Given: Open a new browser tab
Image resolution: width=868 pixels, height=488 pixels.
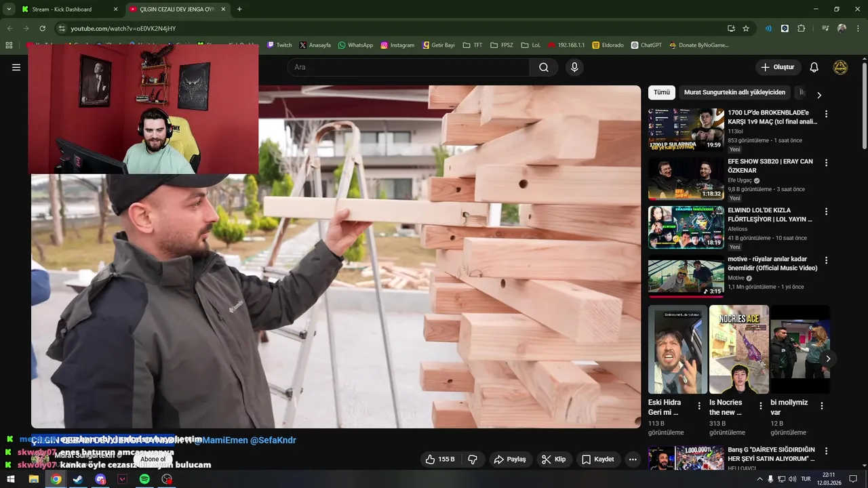Looking at the screenshot, I should 239,9.
